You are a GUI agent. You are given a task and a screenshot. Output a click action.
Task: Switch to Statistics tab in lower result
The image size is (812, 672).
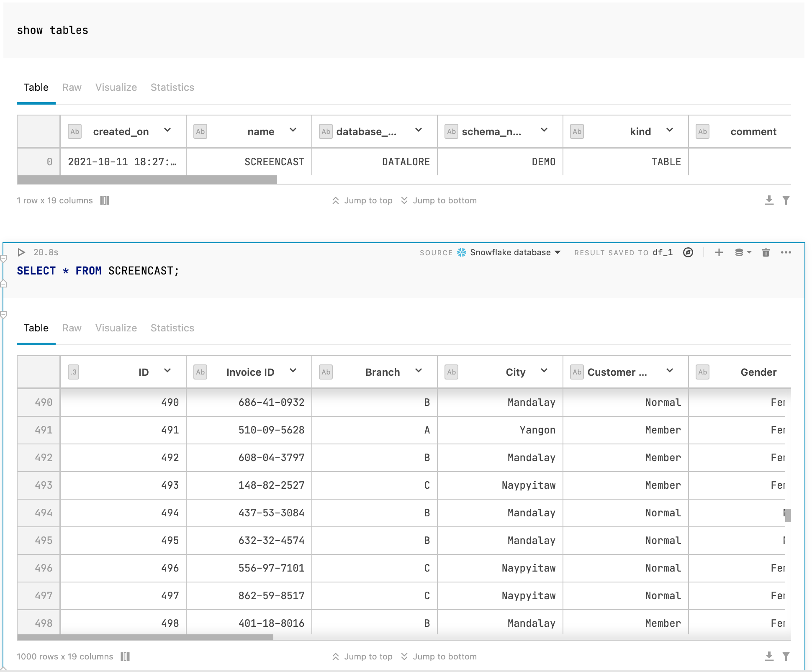tap(172, 328)
